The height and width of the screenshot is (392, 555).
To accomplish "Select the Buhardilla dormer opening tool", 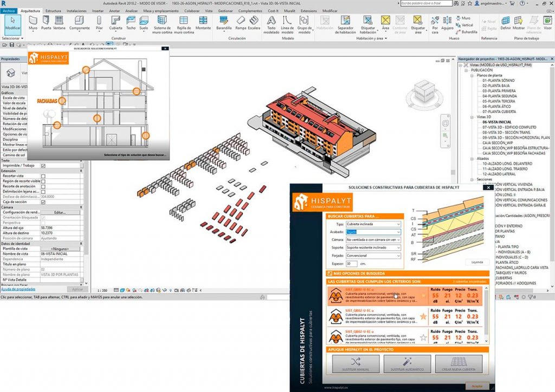I will point(467,32).
